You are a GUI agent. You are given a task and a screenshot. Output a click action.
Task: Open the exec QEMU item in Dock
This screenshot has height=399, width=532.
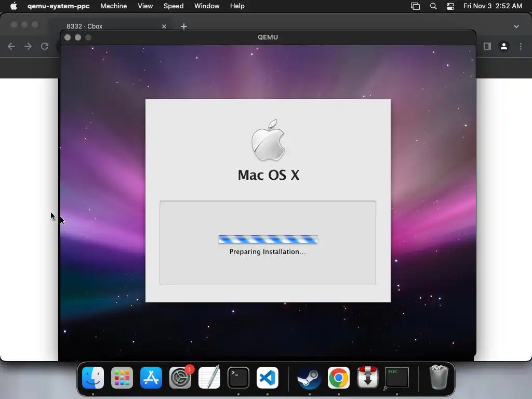[x=396, y=378]
